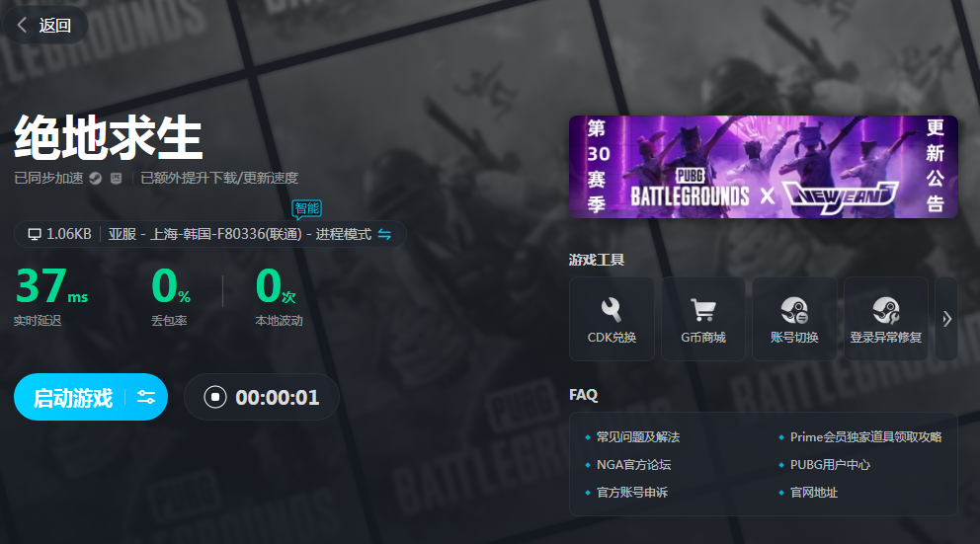Viewport: 980px width, 544px height.
Task: Open the 登录异常修复 repair tool
Action: pos(885,319)
